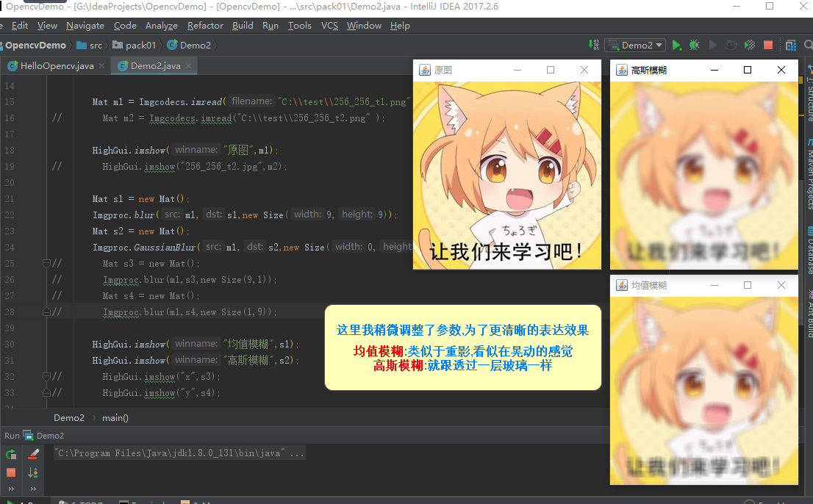Stop the program using the toolbar red square
The width and height of the screenshot is (813, 504).
pos(768,45)
